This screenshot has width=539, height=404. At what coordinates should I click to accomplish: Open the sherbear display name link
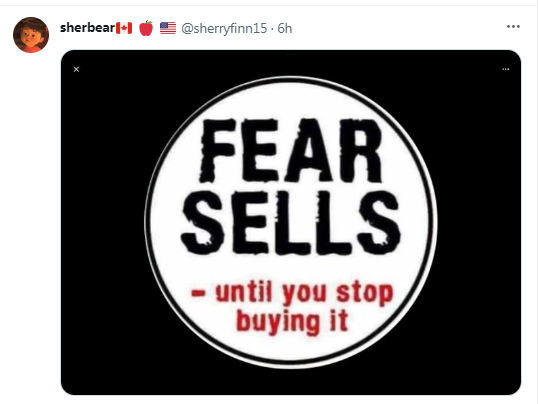pyautogui.click(x=87, y=28)
